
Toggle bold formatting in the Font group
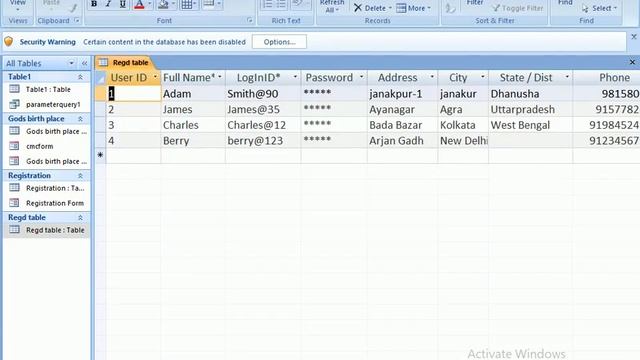94,4
